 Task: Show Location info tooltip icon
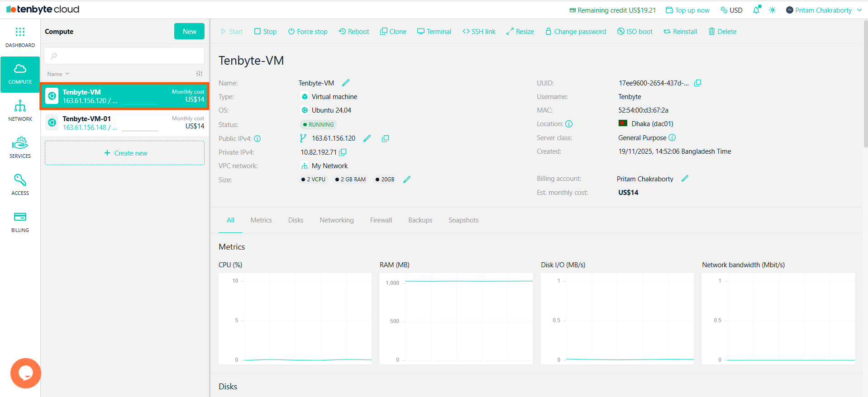(569, 124)
